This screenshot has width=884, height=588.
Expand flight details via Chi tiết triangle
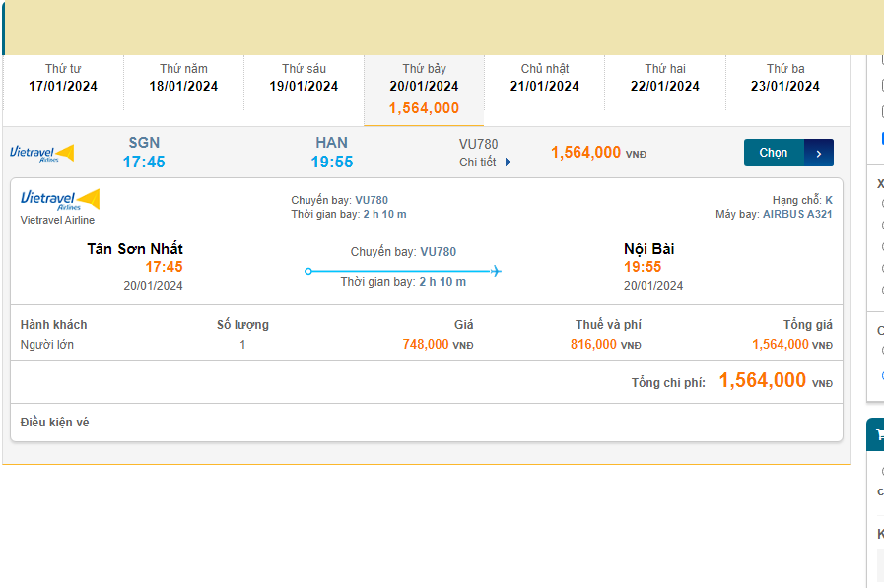[509, 163]
